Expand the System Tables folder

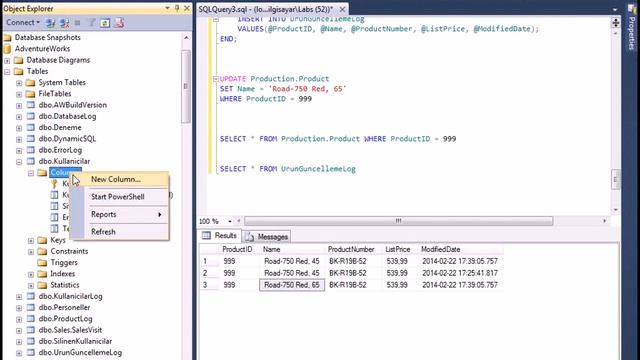pyautogui.click(x=19, y=83)
